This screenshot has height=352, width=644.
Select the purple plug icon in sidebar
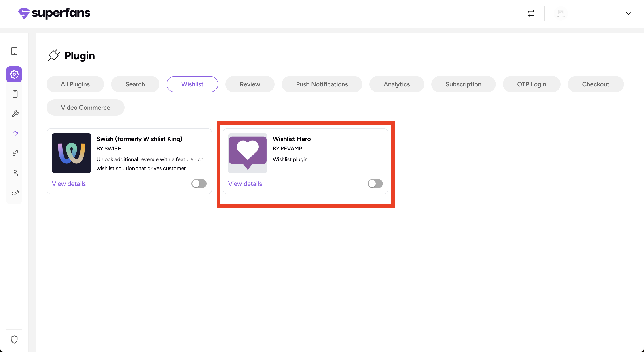tap(15, 133)
